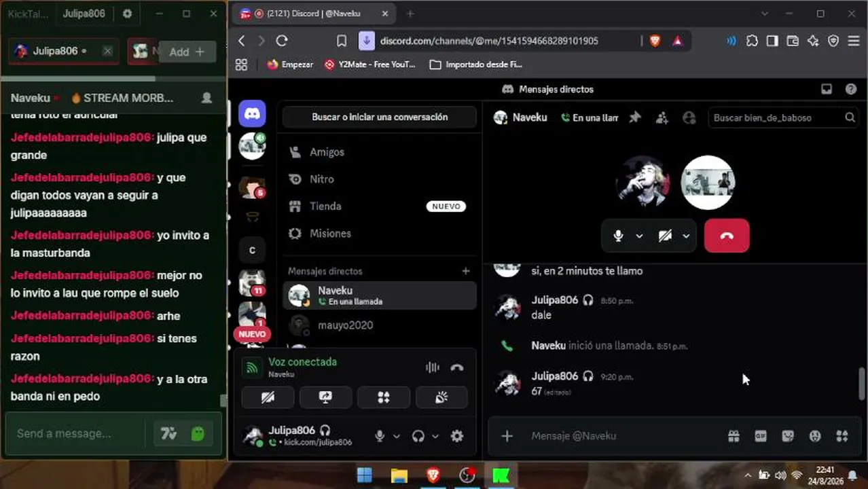Open Discord help icon in top bar

point(851,89)
